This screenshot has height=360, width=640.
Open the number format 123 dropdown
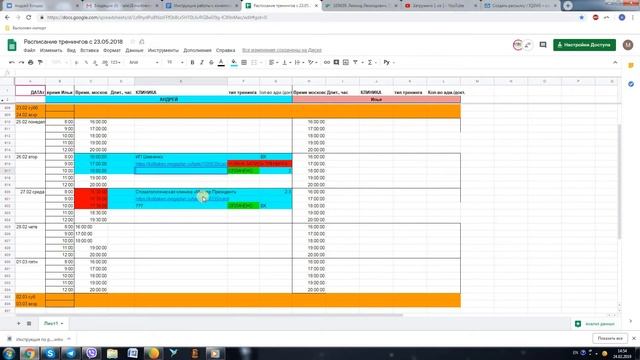pyautogui.click(x=116, y=62)
